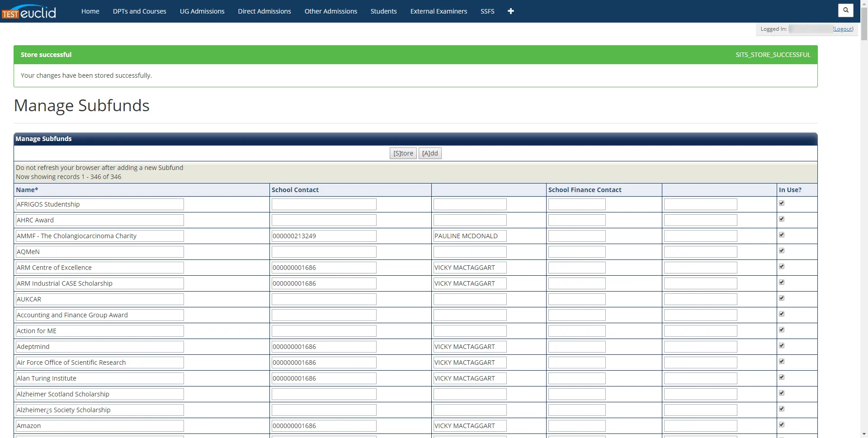Click the TEST euclid logo
This screenshot has width=868, height=438.
click(x=28, y=11)
